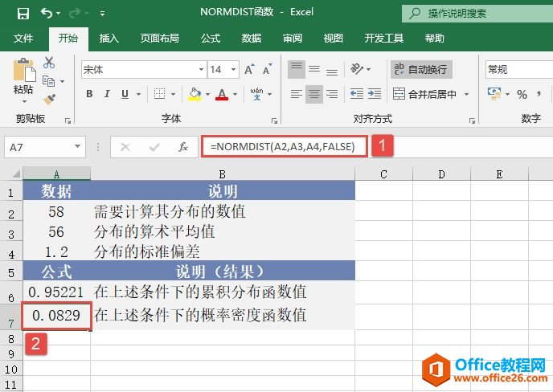Click the text Orientation icon
The width and height of the screenshot is (553, 392).
click(357, 69)
